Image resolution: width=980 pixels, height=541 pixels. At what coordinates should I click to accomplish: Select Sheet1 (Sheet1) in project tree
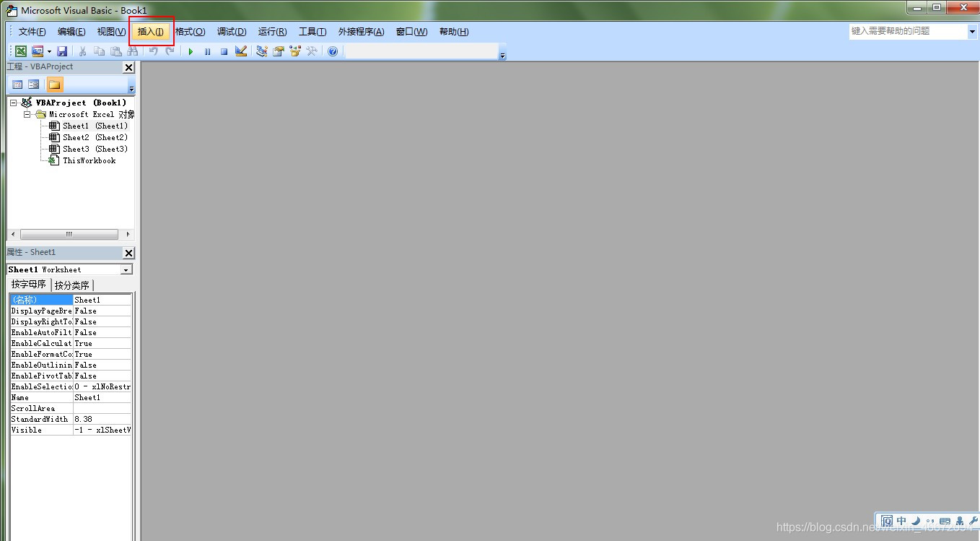(95, 126)
